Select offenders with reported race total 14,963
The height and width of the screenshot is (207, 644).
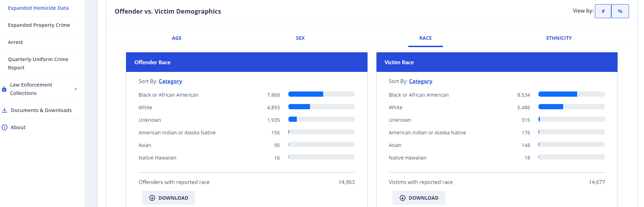(x=347, y=182)
